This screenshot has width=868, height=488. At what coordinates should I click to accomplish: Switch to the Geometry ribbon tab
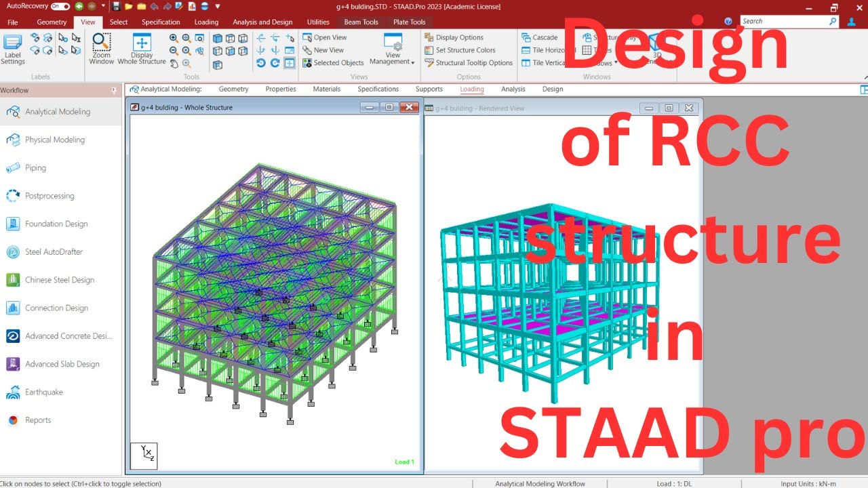pos(52,22)
